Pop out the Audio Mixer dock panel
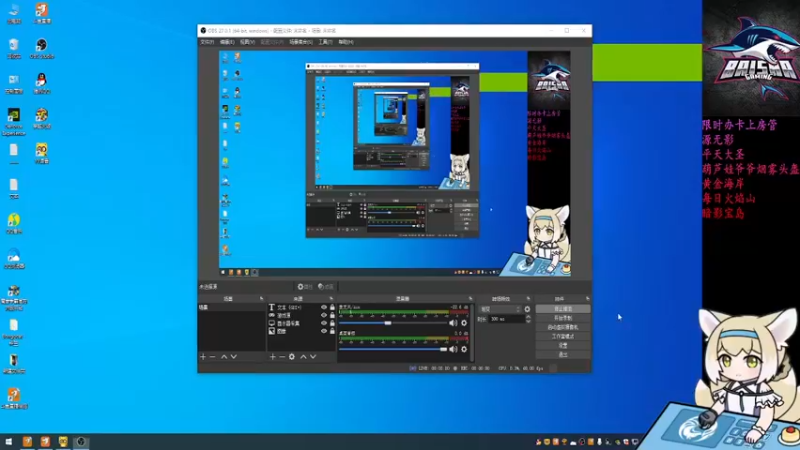 tap(470, 298)
